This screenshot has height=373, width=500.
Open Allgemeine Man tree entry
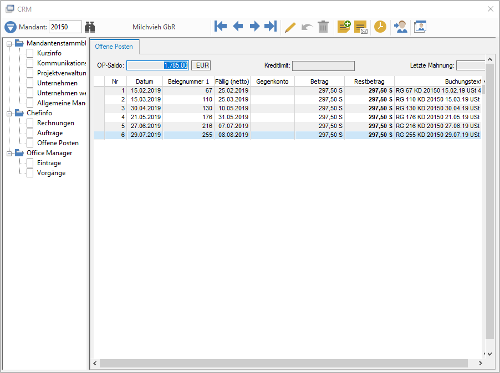tap(61, 103)
